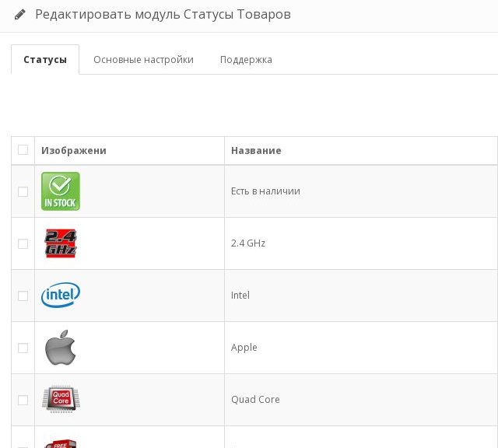Check the box for Есть в наличии
Image resolution: width=498 pixels, height=448 pixels.
click(23, 191)
